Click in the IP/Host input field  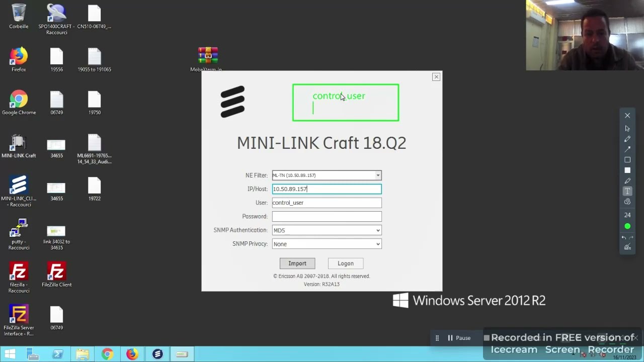click(327, 189)
